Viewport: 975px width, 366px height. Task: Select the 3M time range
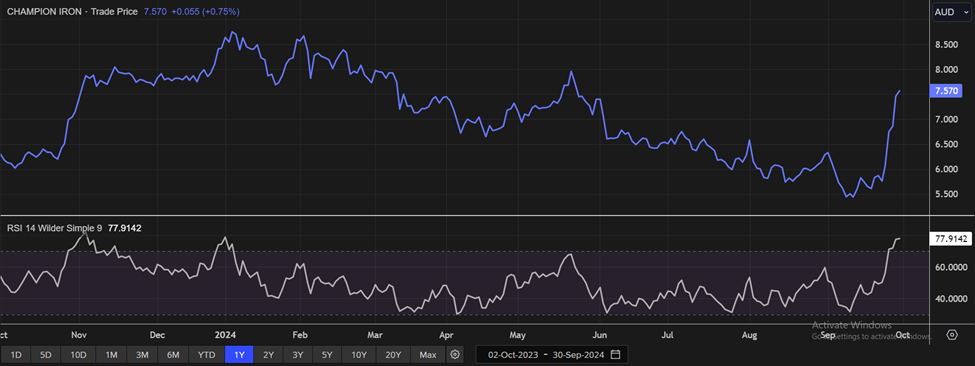(142, 355)
